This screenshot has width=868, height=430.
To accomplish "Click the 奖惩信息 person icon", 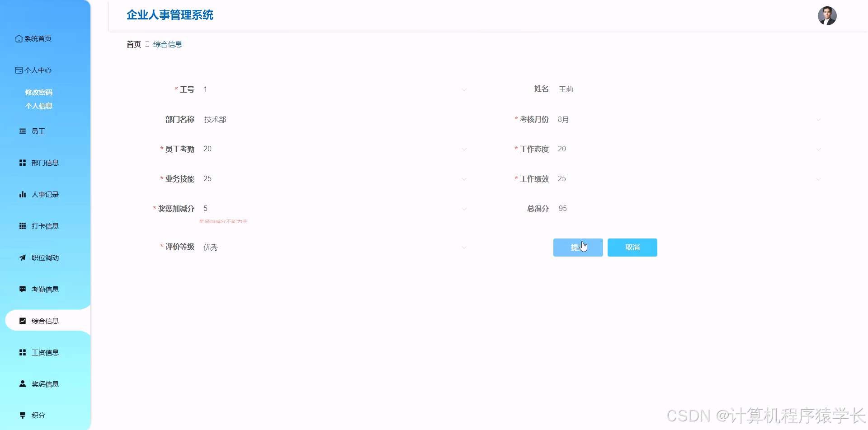I will [23, 384].
